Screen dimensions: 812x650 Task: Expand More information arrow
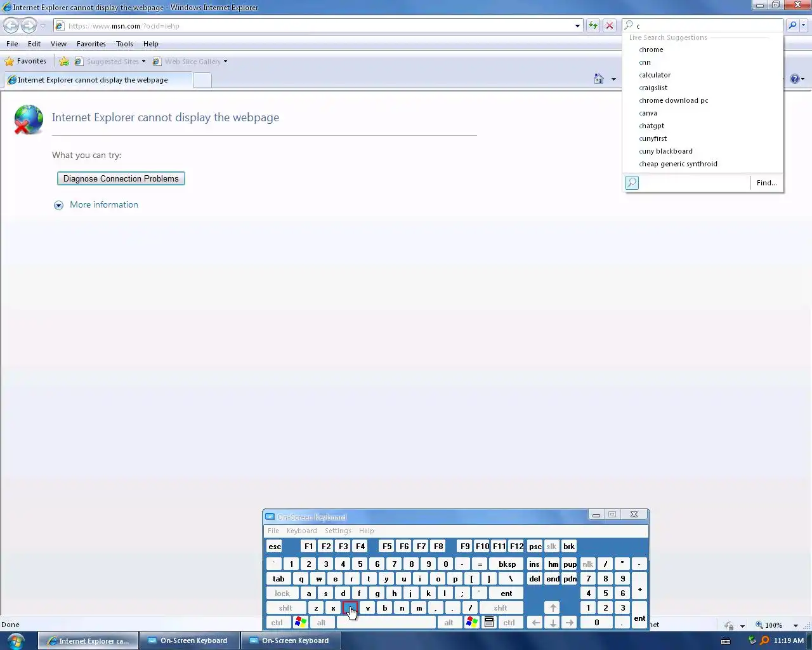pyautogui.click(x=58, y=205)
